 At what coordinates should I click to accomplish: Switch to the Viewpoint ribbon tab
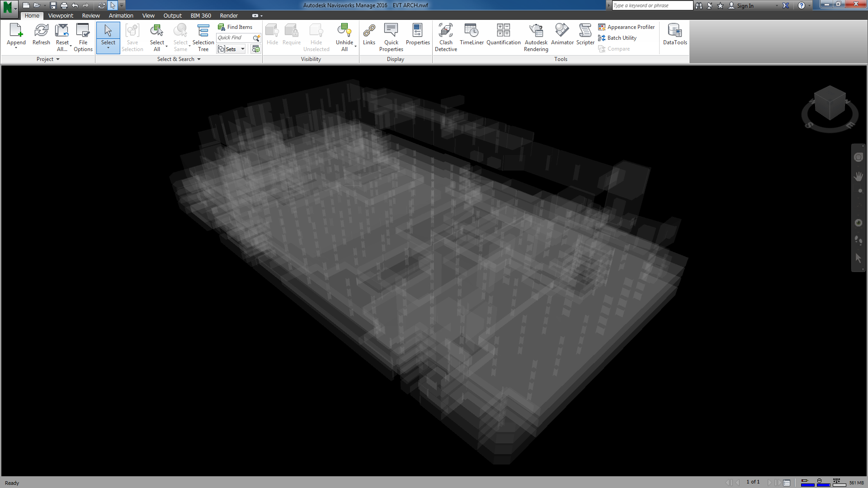pos(61,15)
